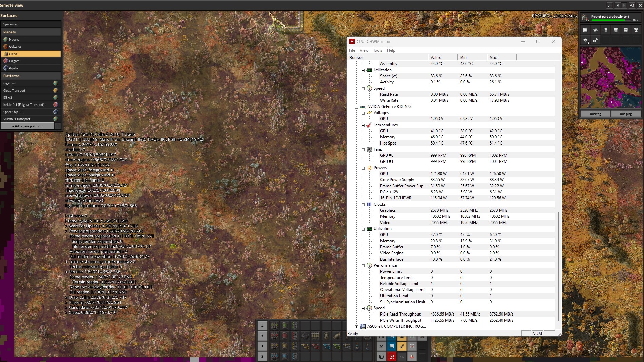Select the yellow inserter in quickbar row 1
The height and width of the screenshot is (362, 644).
point(305,346)
